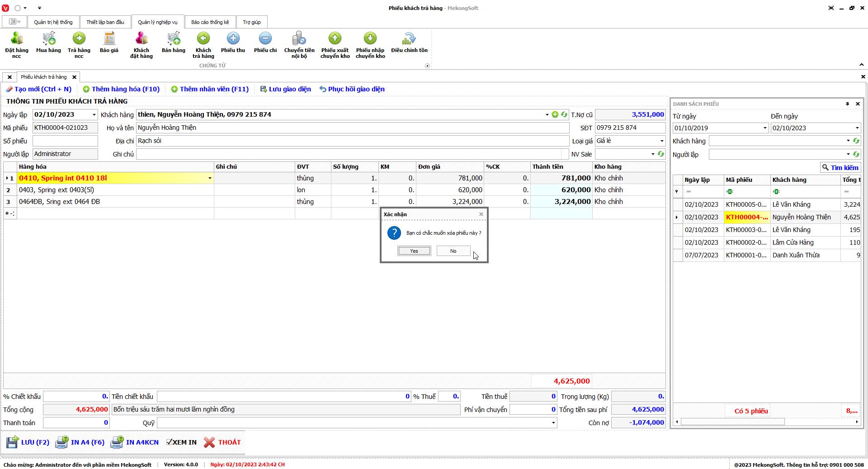Click No in the Xác nhận dialog
The height and width of the screenshot is (469, 868).
pos(453,251)
